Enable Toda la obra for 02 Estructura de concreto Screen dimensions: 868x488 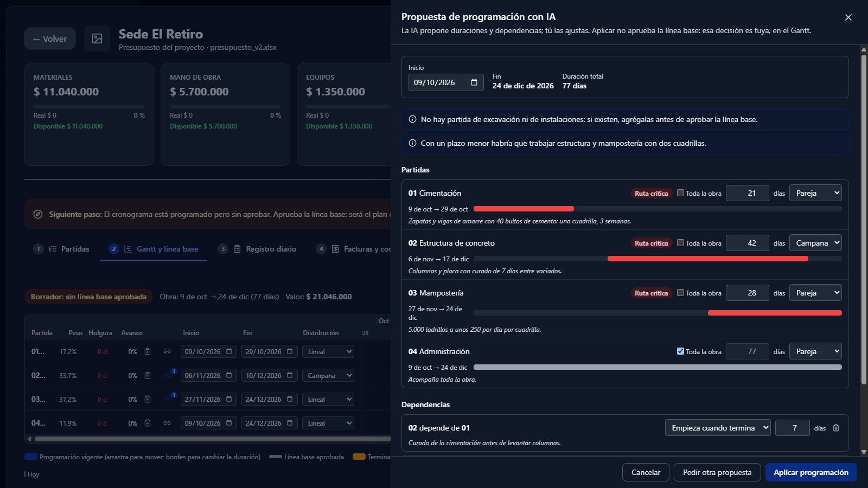pyautogui.click(x=680, y=243)
